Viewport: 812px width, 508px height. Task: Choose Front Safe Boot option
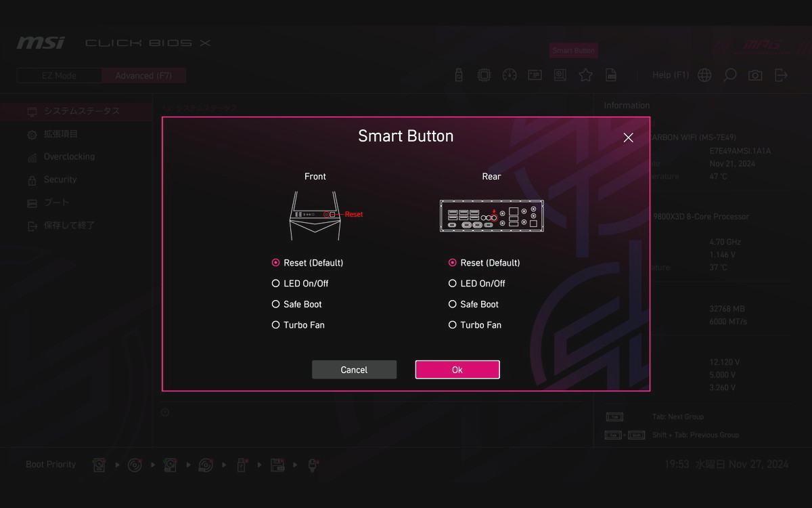296,304
